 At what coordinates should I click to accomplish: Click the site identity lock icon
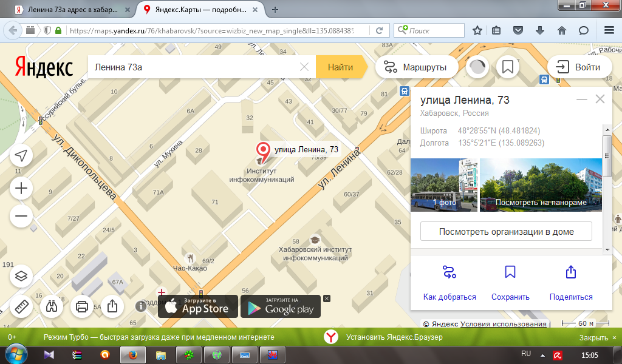point(58,30)
